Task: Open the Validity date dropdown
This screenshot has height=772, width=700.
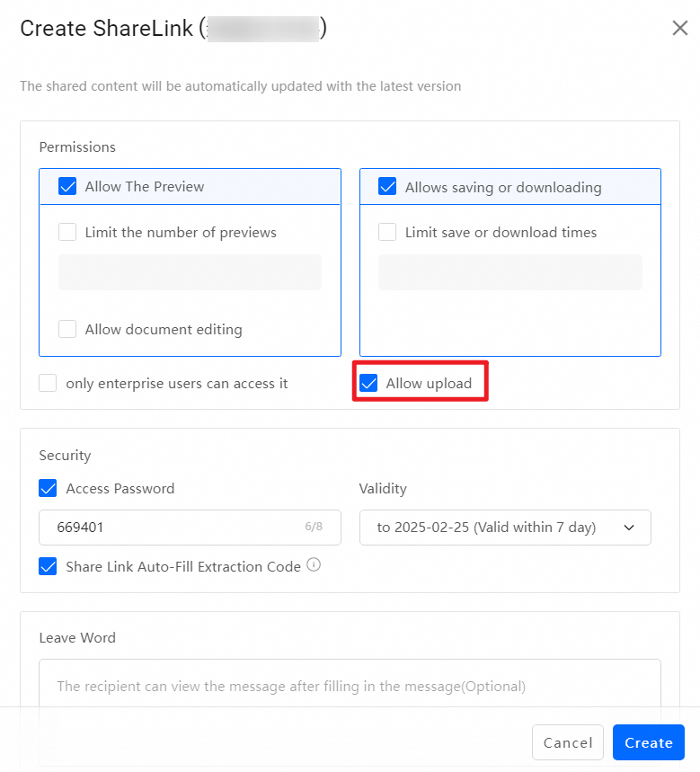Action: coord(505,528)
